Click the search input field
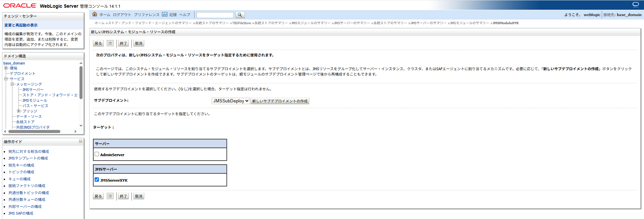Image resolution: width=644 pixels, height=219 pixels. [x=215, y=15]
